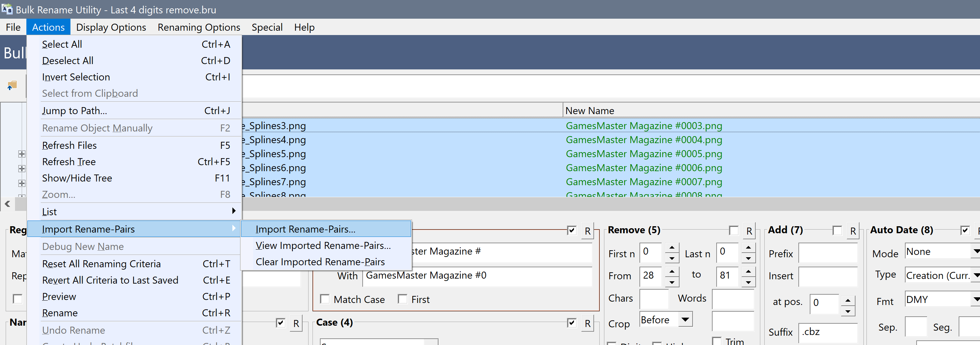This screenshot has height=345, width=980.
Task: Open the Renaming Options menu
Action: [199, 27]
